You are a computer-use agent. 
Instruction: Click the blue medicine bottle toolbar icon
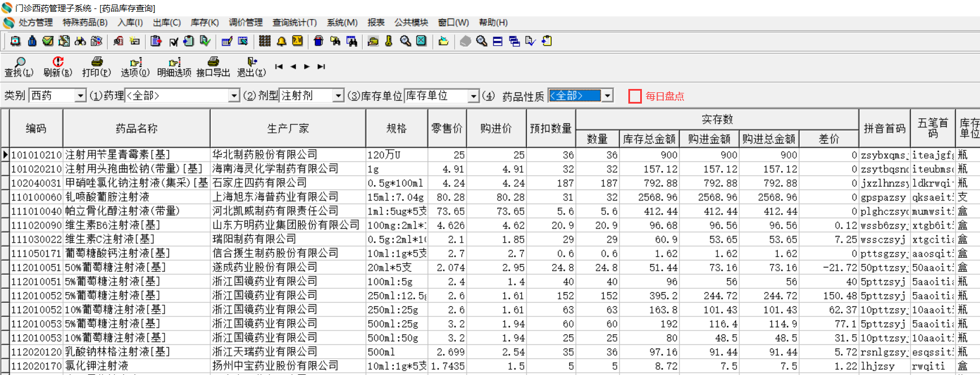click(x=32, y=41)
